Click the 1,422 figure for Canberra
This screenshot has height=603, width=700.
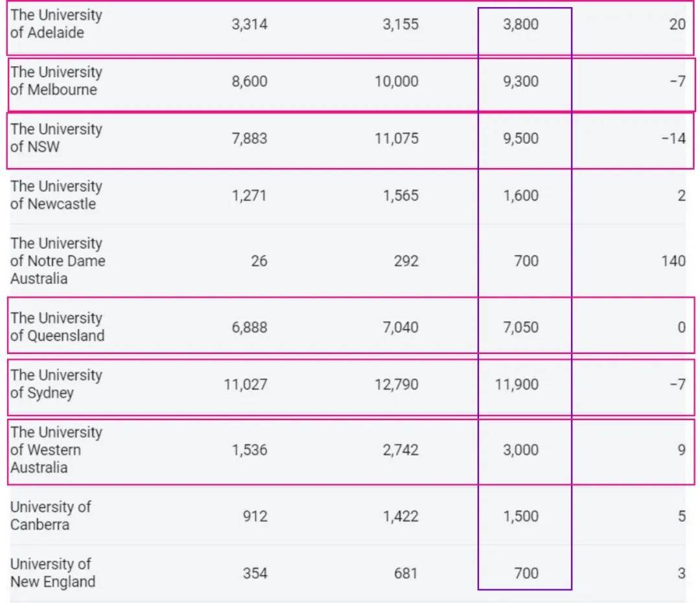[x=401, y=516]
